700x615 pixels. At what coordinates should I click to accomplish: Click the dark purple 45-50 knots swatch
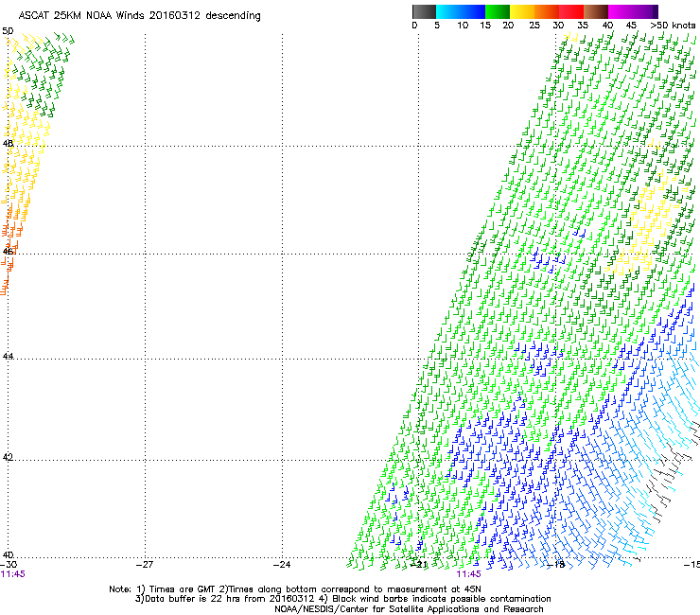(x=645, y=11)
